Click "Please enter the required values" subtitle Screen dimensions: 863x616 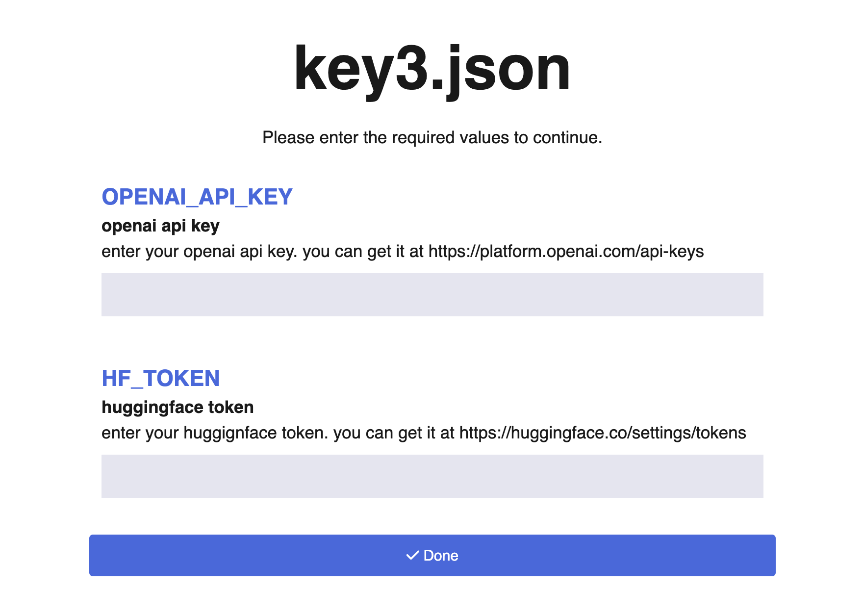pos(432,138)
